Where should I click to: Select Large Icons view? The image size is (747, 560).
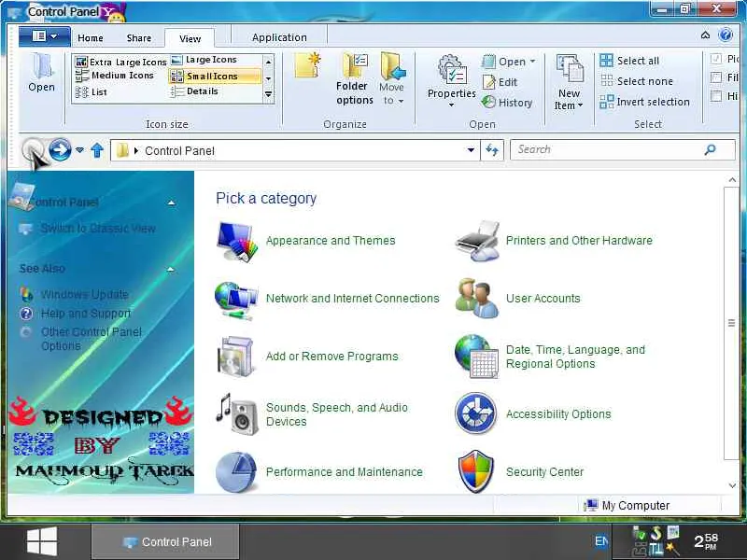tap(204, 60)
